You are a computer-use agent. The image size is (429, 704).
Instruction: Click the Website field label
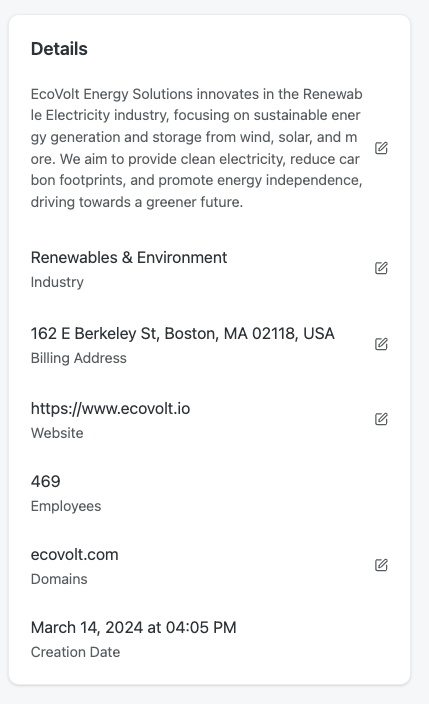click(57, 433)
